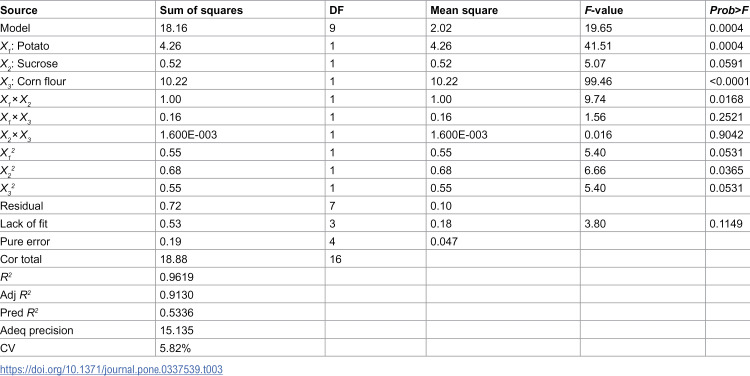Viewport: 750px width, 376px height.
Task: Select the Sum of squares header
Action: [201, 10]
